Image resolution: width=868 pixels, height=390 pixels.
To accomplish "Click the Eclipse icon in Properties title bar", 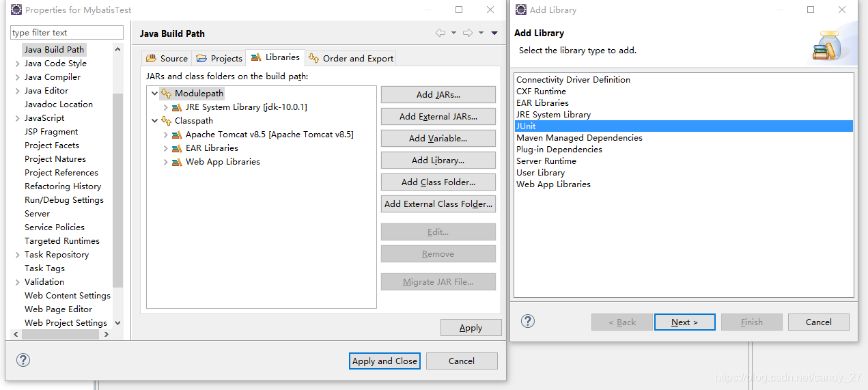I will 16,10.
